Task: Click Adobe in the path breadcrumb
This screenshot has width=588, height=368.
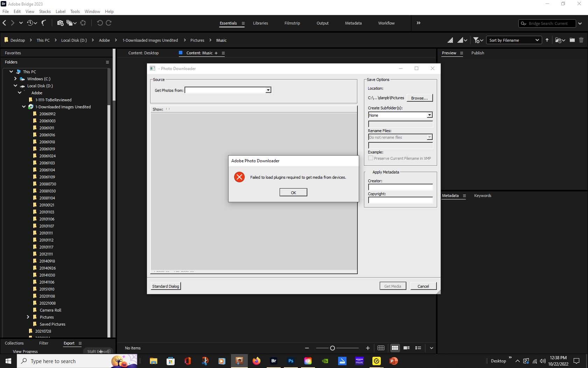Action: click(104, 40)
